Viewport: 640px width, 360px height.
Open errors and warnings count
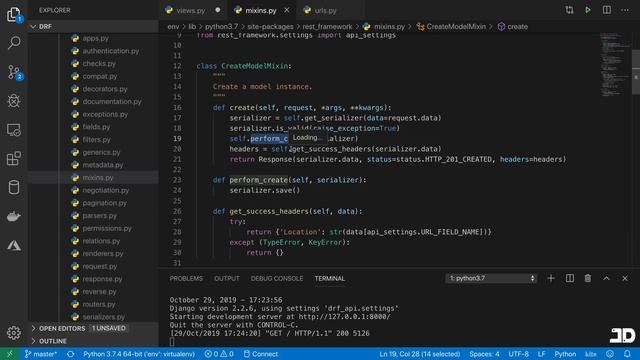pyautogui.click(x=219, y=354)
